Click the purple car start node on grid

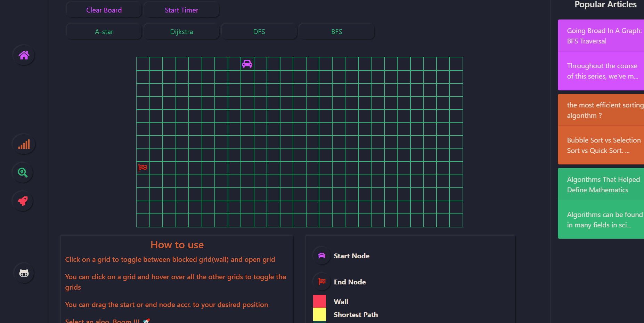coord(247,64)
